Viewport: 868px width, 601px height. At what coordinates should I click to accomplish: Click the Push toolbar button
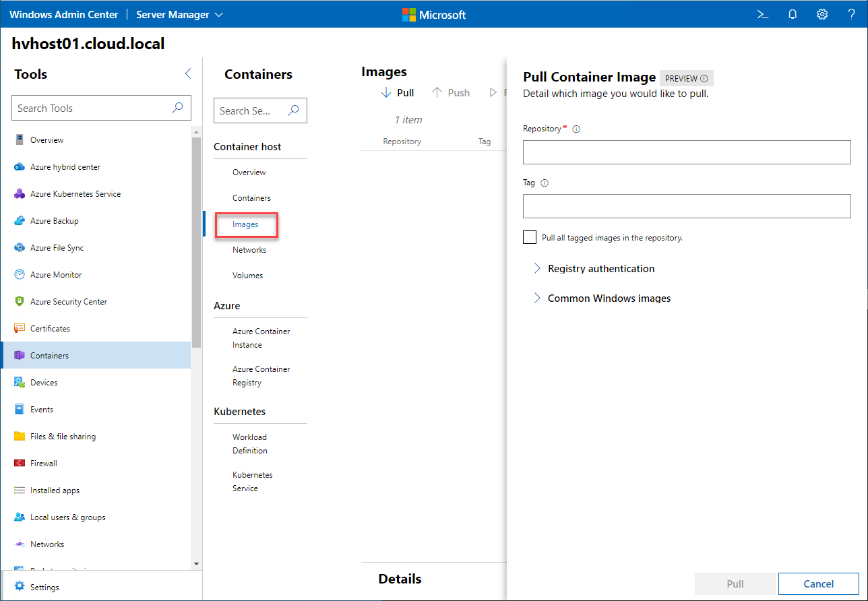(x=450, y=93)
